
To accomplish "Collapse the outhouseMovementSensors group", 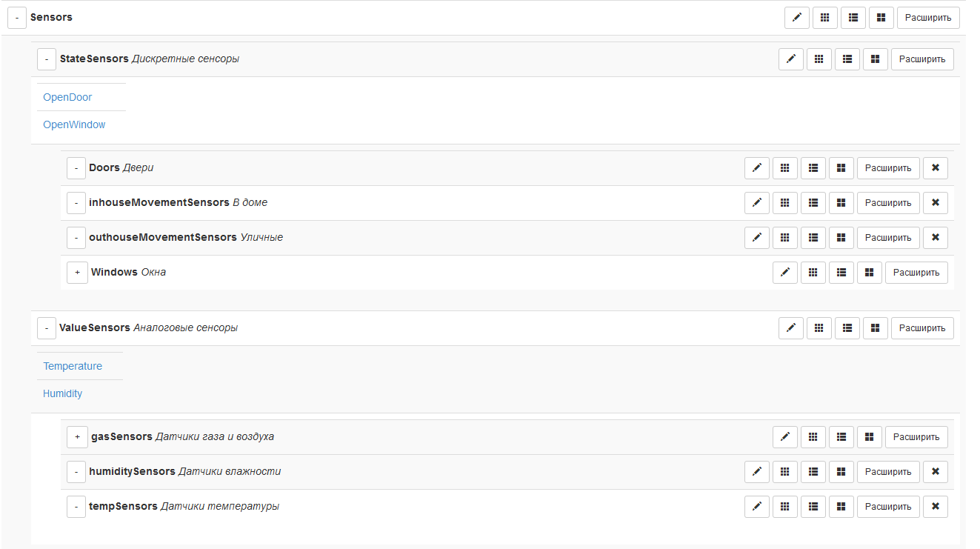I will point(76,238).
